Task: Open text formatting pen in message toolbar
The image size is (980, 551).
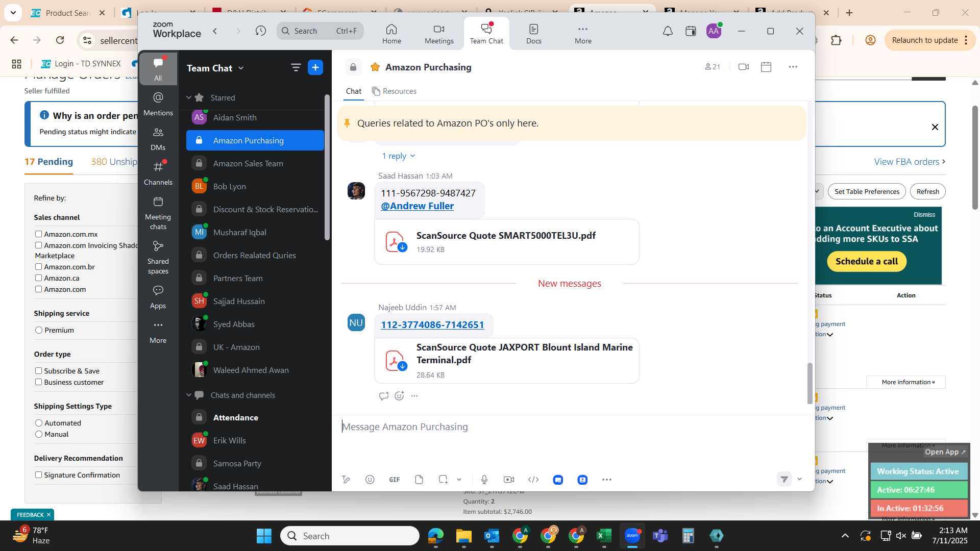Action: (x=346, y=480)
